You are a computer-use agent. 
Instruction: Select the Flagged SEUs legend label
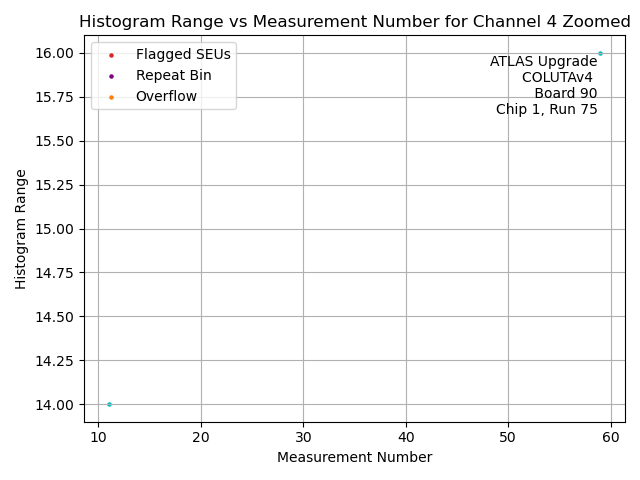click(183, 54)
